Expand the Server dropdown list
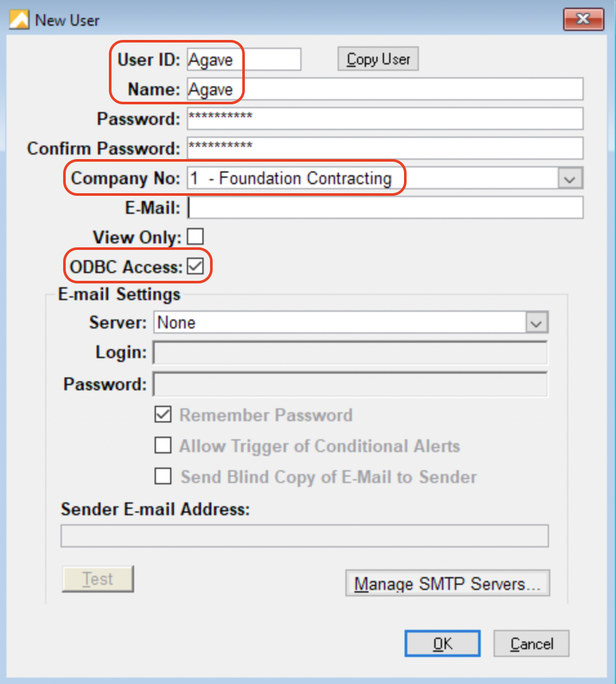 [x=536, y=322]
